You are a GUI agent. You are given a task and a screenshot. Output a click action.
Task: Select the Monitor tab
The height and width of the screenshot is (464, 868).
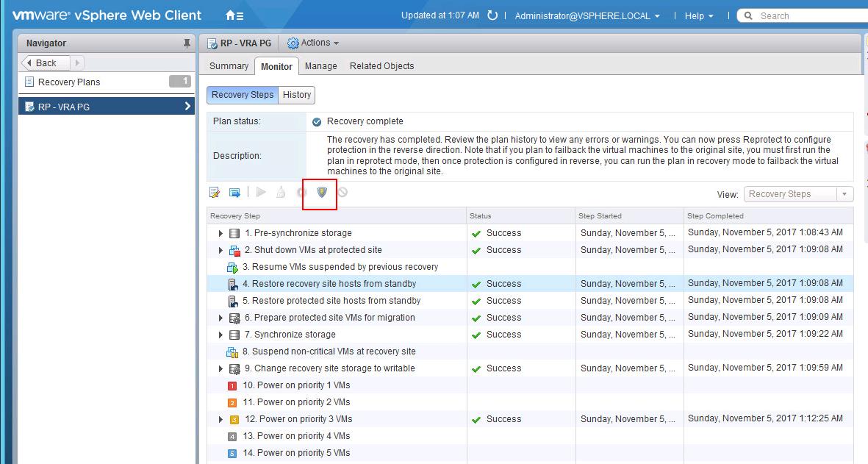click(276, 66)
